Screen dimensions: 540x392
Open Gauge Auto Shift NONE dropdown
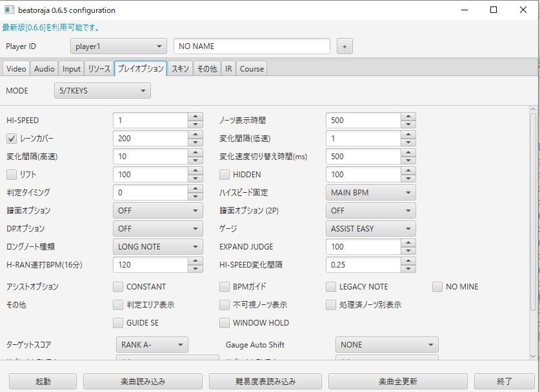point(386,344)
